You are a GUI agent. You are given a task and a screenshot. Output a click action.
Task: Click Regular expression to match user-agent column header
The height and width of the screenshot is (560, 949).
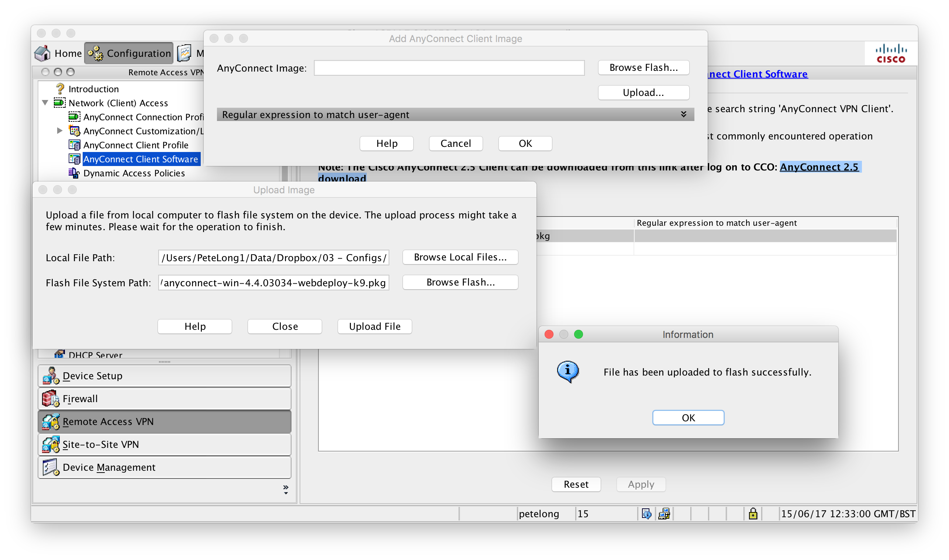click(717, 223)
